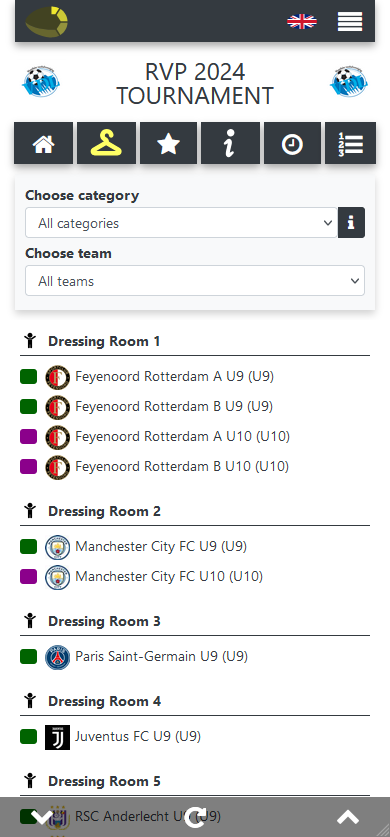The width and height of the screenshot is (390, 837).
Task: Click the purple swatch beside Feyenoord B U10
Action: (28, 467)
